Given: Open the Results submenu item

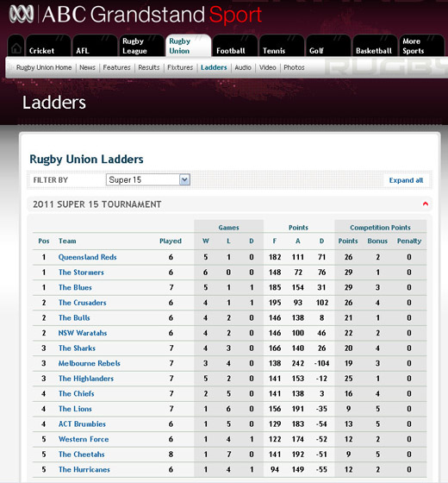Looking at the screenshot, I should 149,67.
